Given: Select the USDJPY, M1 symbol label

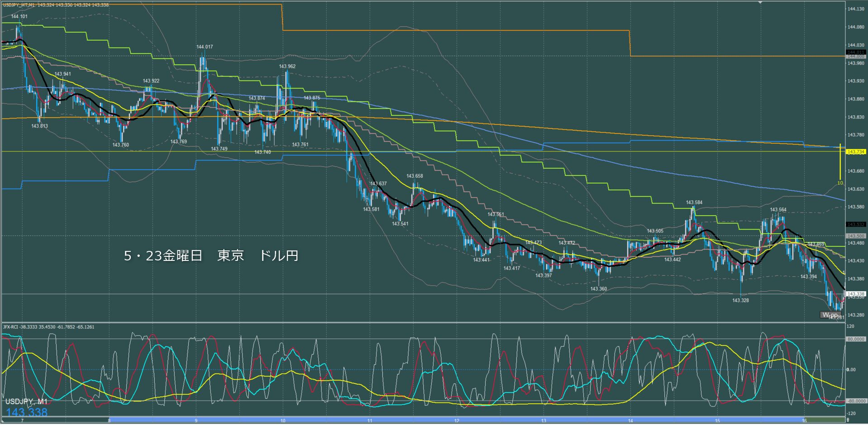Looking at the screenshot, I should click(26, 401).
